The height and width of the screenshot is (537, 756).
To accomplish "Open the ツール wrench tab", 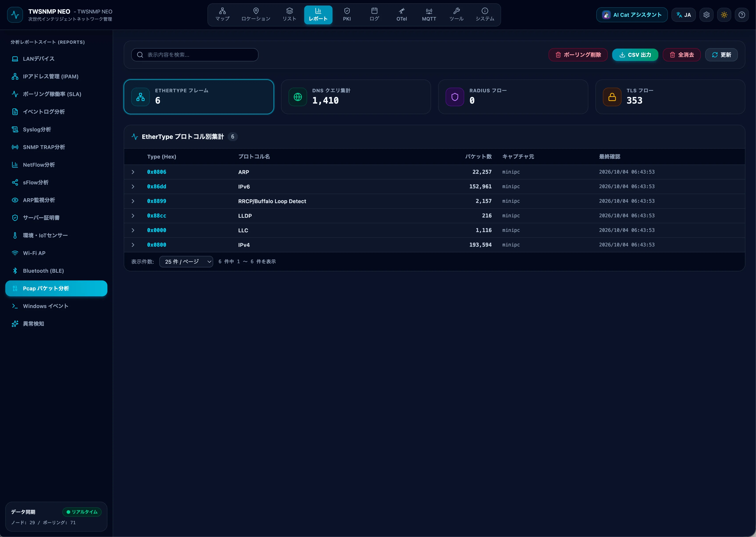I will click(456, 15).
